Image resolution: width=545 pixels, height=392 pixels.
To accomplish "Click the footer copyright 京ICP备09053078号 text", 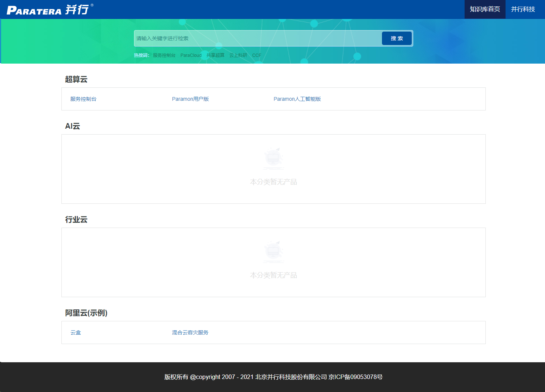I will pos(356,377).
